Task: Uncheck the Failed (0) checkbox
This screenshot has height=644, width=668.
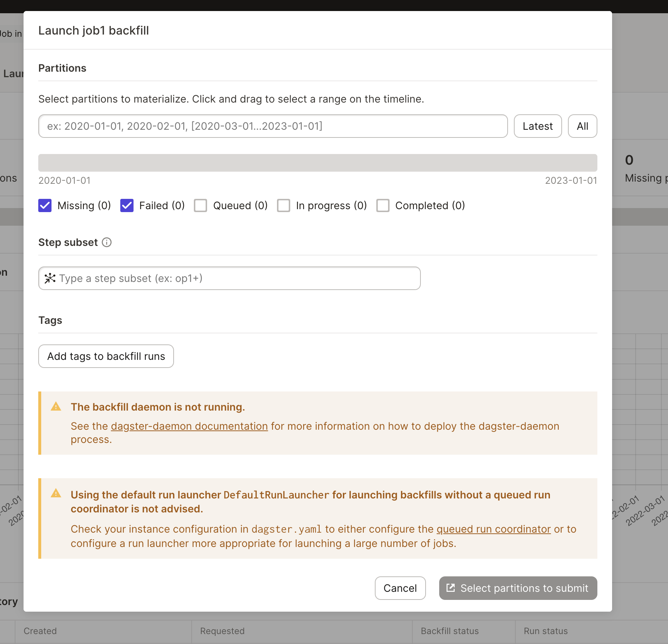Action: (127, 205)
